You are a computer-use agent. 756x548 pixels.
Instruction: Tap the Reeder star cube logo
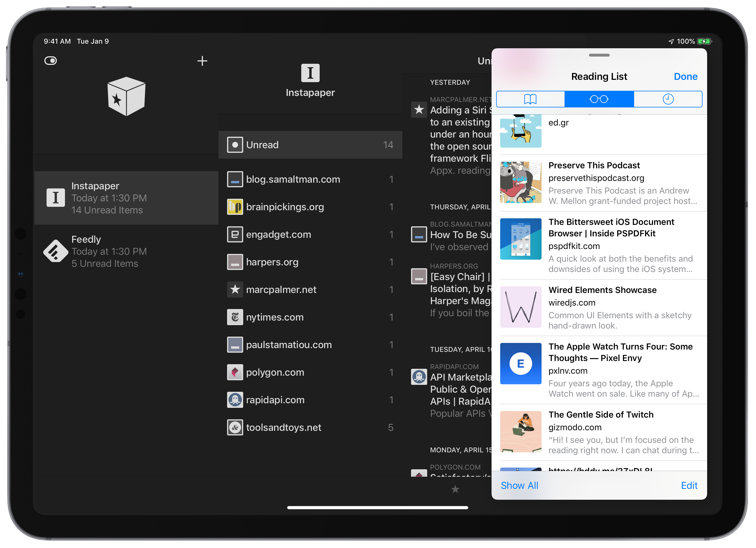pos(126,96)
